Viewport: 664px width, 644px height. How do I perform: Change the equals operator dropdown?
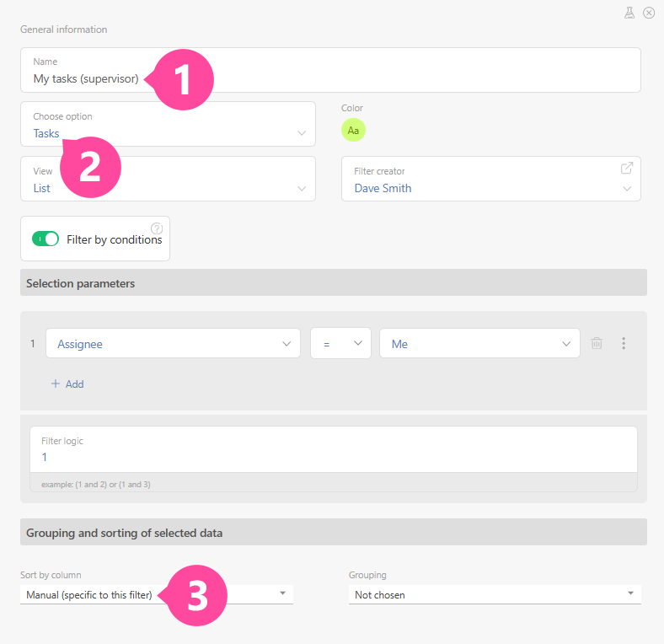coord(340,343)
